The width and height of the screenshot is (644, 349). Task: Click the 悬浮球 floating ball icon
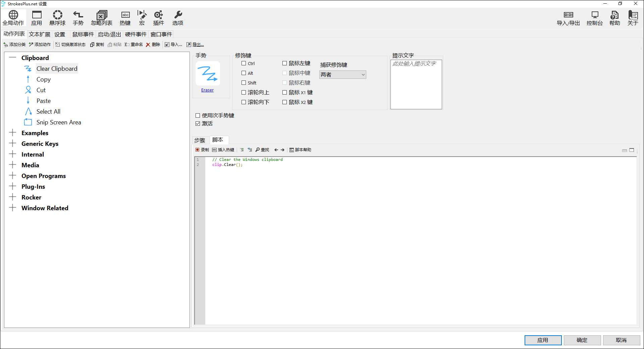(57, 18)
